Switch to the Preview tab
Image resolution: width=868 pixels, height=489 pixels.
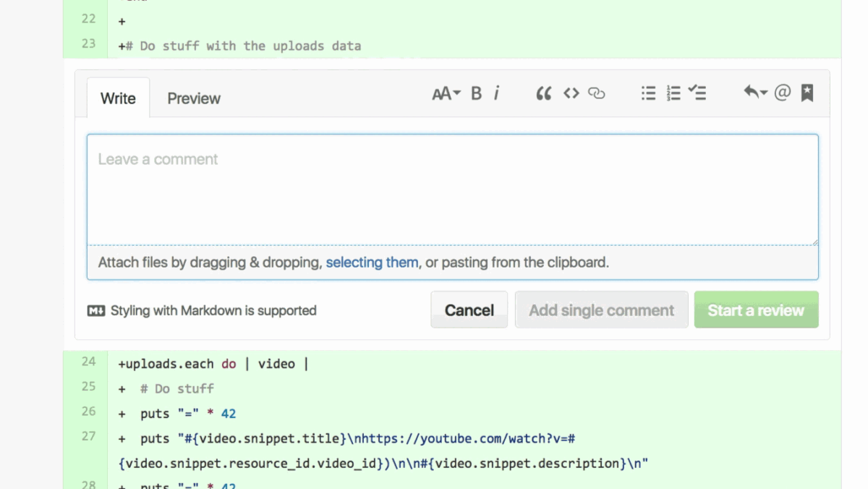coord(193,98)
